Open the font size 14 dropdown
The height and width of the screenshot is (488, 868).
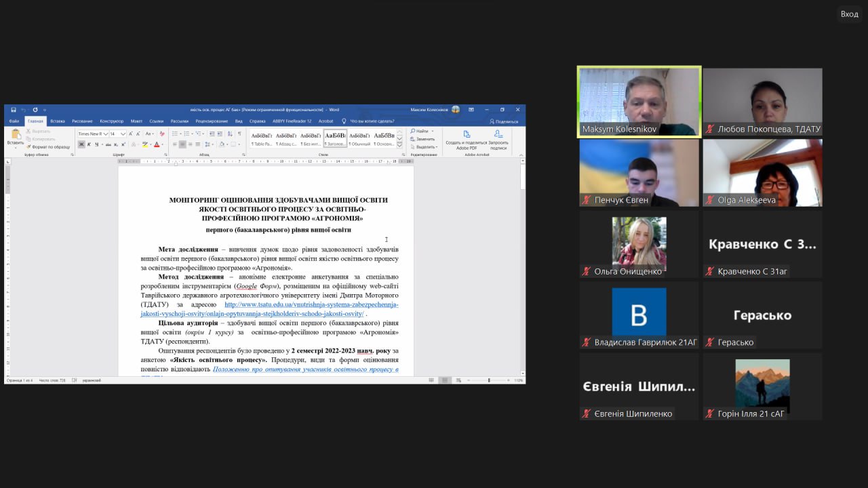[123, 134]
